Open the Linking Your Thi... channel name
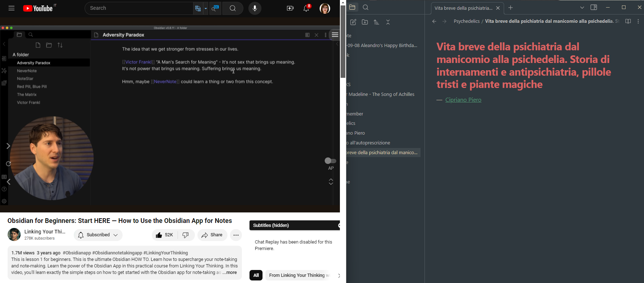Screen dimensions: 644x283 point(45,232)
